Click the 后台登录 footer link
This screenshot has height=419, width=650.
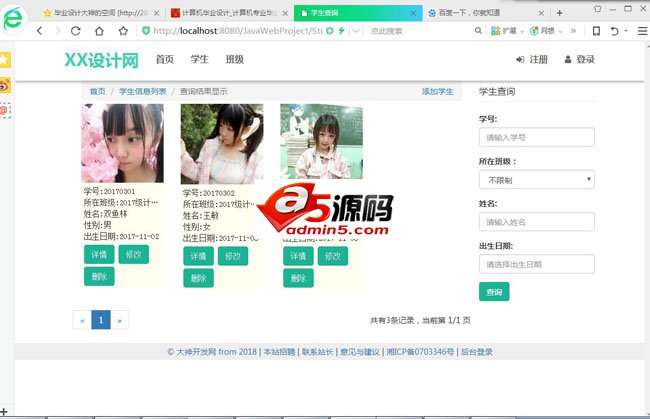[x=477, y=352]
